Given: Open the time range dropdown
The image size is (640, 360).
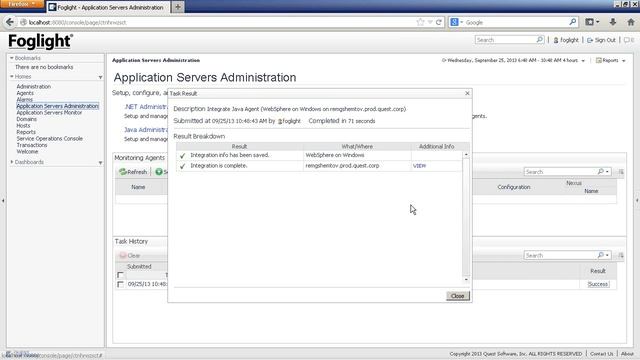Looking at the screenshot, I should tap(583, 60).
